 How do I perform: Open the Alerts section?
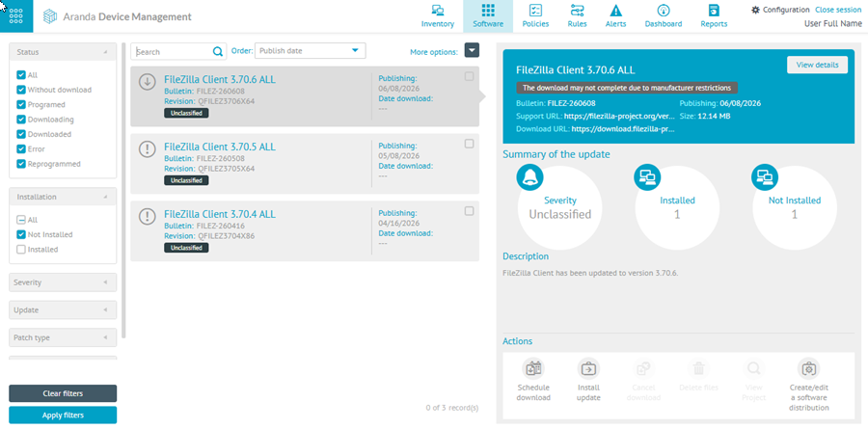pos(615,16)
